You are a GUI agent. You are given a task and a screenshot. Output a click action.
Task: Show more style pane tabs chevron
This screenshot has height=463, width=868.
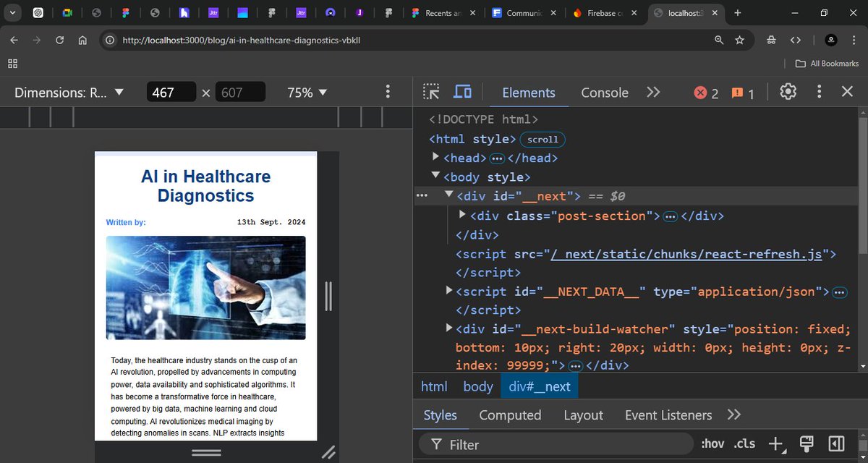(x=734, y=415)
